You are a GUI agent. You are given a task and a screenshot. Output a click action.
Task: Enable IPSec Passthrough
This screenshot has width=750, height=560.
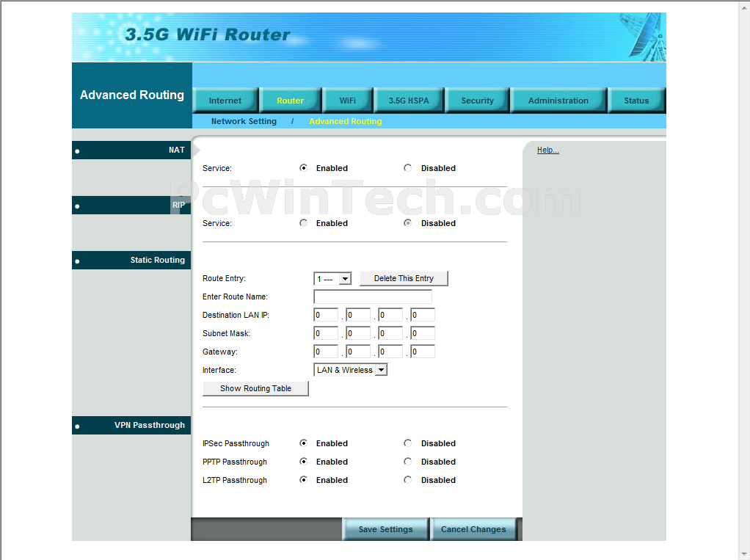303,443
